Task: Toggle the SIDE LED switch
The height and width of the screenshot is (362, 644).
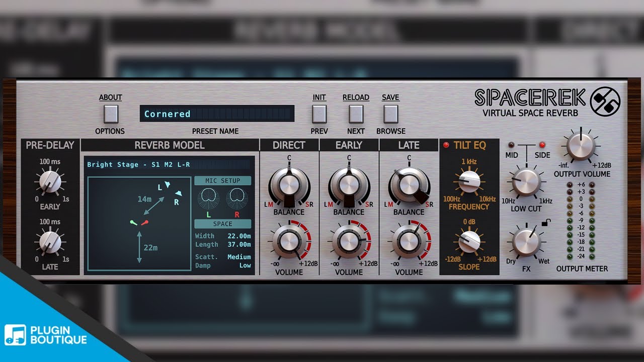Action: coord(542,145)
